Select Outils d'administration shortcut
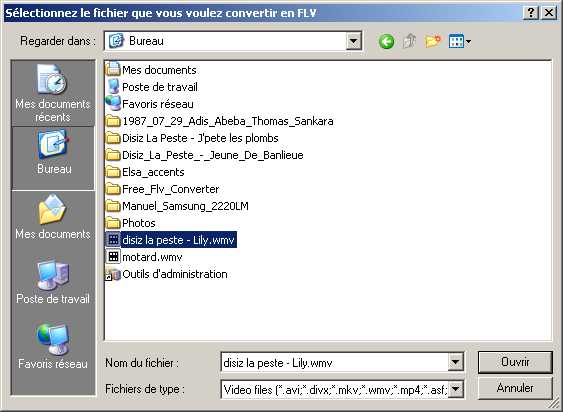This screenshot has height=412, width=563. tap(166, 274)
